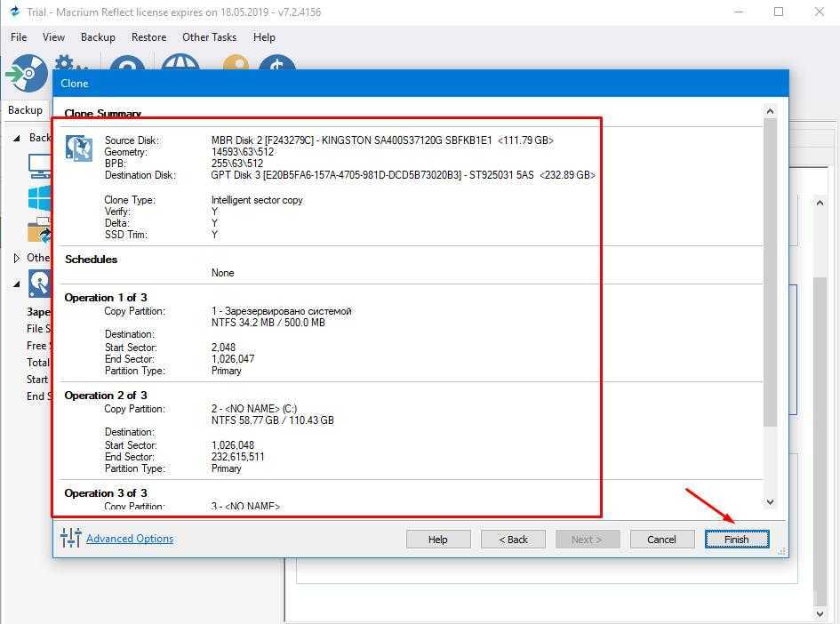
Task: Click the Advanced Options sliders icon
Action: pyautogui.click(x=71, y=538)
